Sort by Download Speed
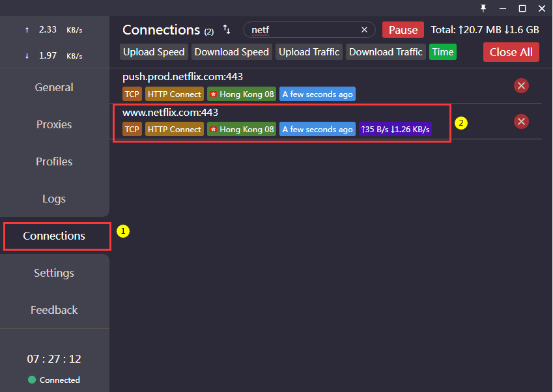553x392 pixels. click(232, 52)
